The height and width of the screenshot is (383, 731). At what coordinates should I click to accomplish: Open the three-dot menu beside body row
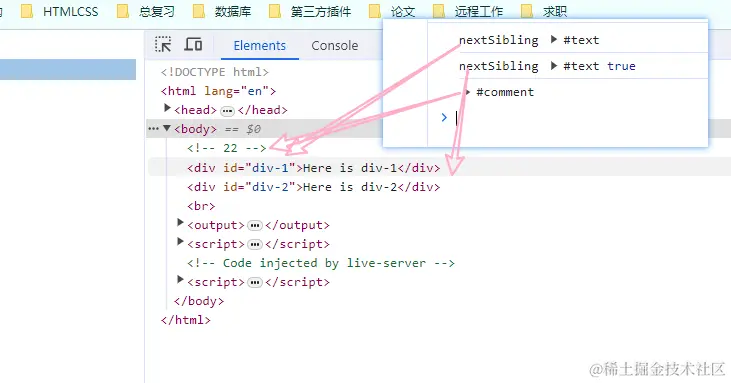153,129
